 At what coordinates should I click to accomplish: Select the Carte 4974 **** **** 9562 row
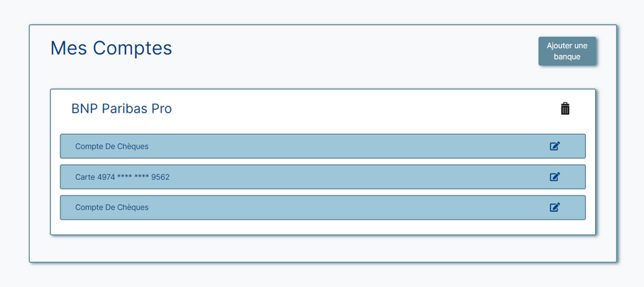323,176
